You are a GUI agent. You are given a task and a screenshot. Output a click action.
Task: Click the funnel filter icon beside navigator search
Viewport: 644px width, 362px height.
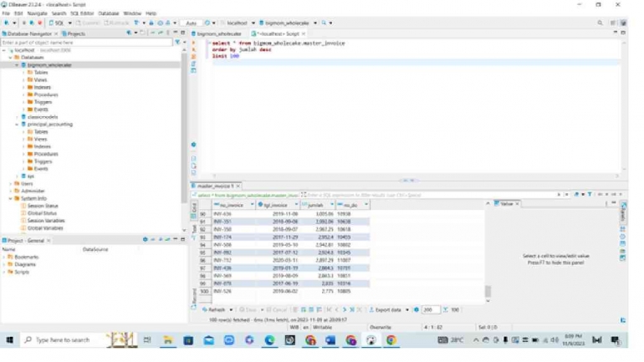tap(177, 43)
